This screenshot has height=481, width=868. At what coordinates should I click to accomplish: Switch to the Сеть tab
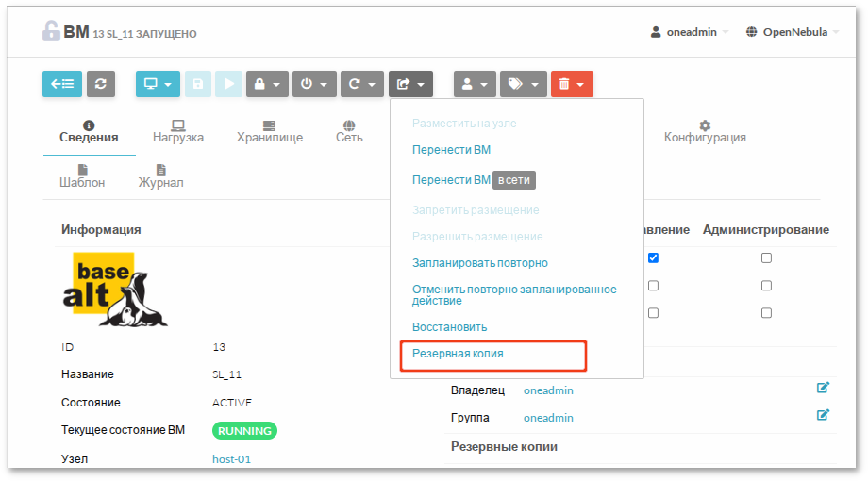click(349, 132)
